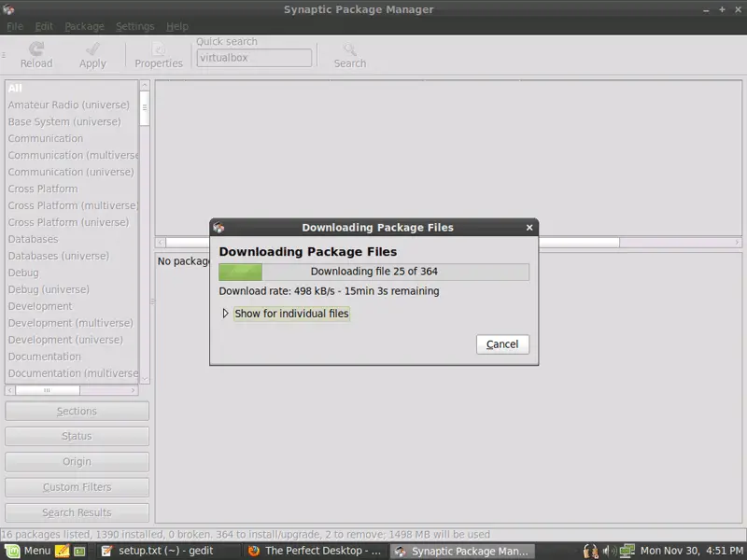Click the section list horizontal scroll-right arrow
The image size is (747, 560).
134,390
